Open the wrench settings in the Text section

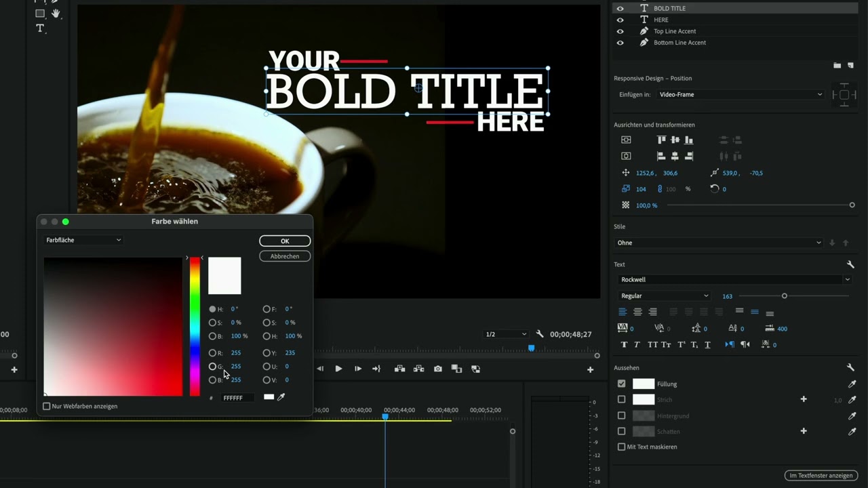point(850,264)
